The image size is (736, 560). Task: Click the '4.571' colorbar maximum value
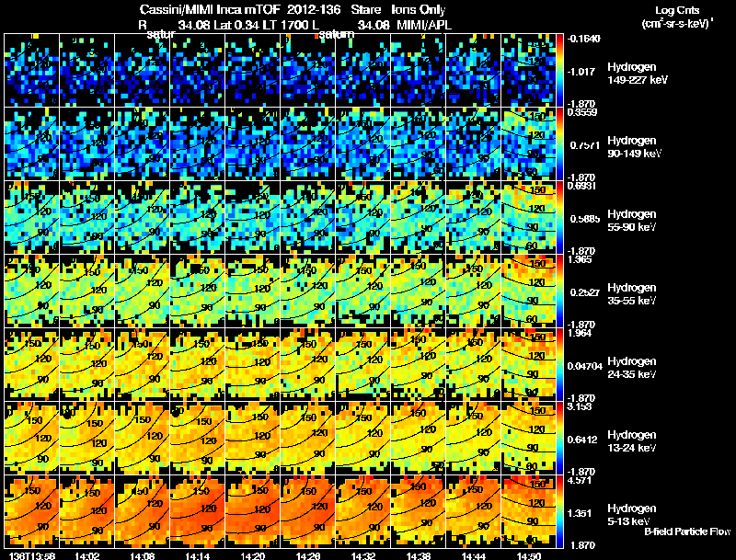(x=580, y=480)
